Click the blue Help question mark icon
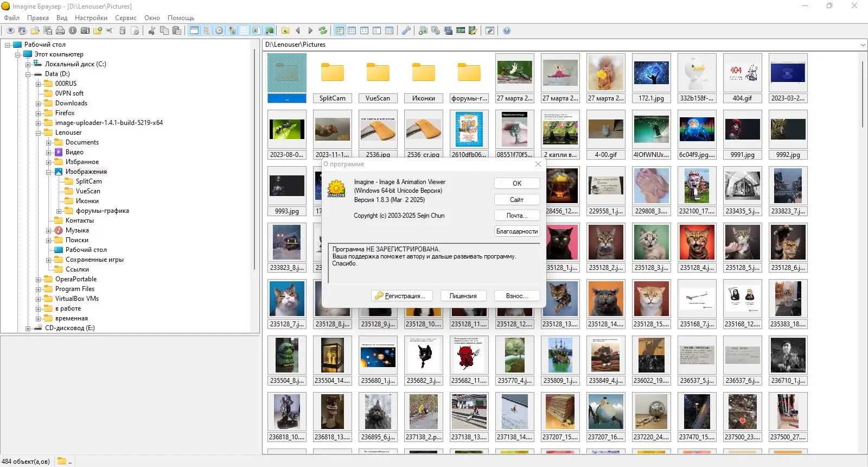Screen dimensions: 868x467 coord(507,31)
